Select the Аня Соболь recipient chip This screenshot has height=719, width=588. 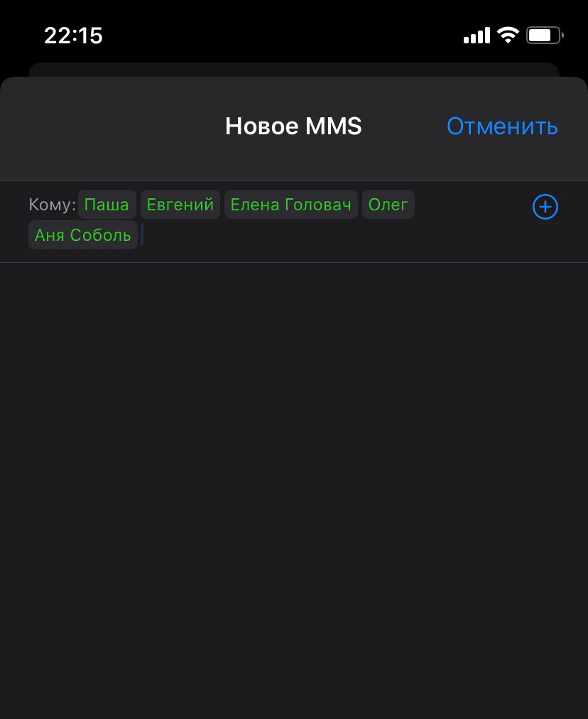(x=83, y=235)
